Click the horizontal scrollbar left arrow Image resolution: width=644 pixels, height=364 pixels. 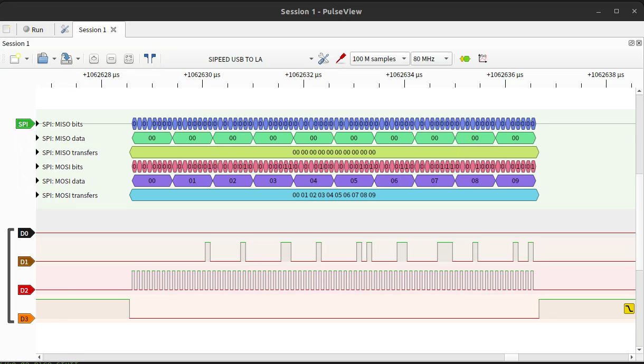[39, 357]
